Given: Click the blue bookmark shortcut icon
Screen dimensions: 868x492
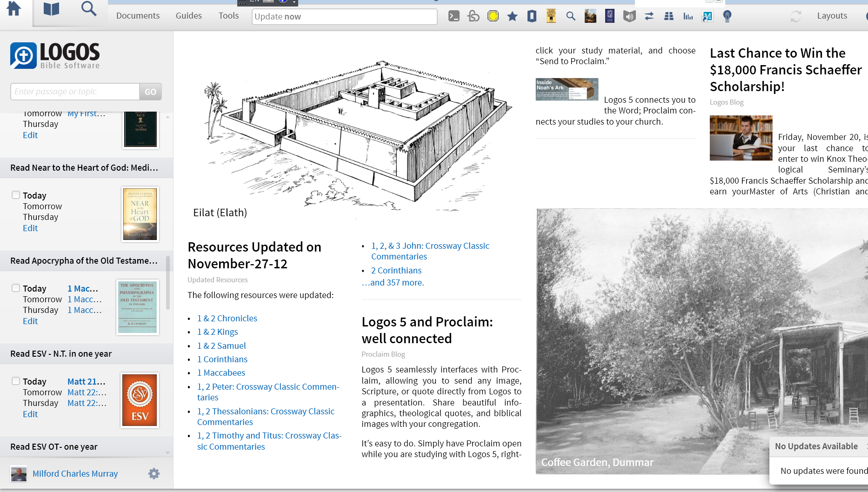Looking at the screenshot, I should (532, 16).
